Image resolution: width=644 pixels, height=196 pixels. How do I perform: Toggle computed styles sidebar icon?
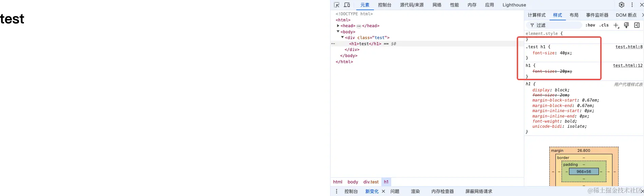pos(637,25)
